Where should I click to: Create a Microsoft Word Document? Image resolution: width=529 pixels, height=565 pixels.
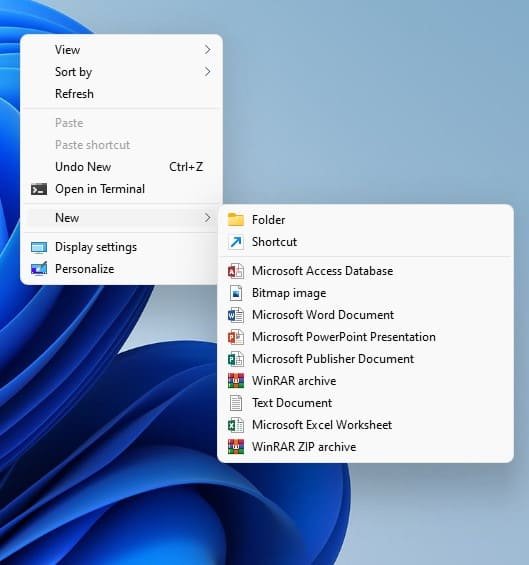(365, 315)
